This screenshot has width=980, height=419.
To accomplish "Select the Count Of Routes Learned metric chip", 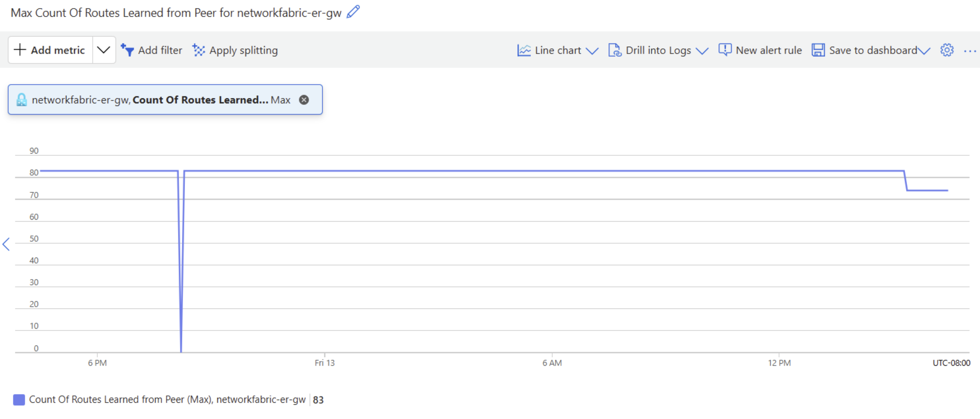I will [200, 100].
